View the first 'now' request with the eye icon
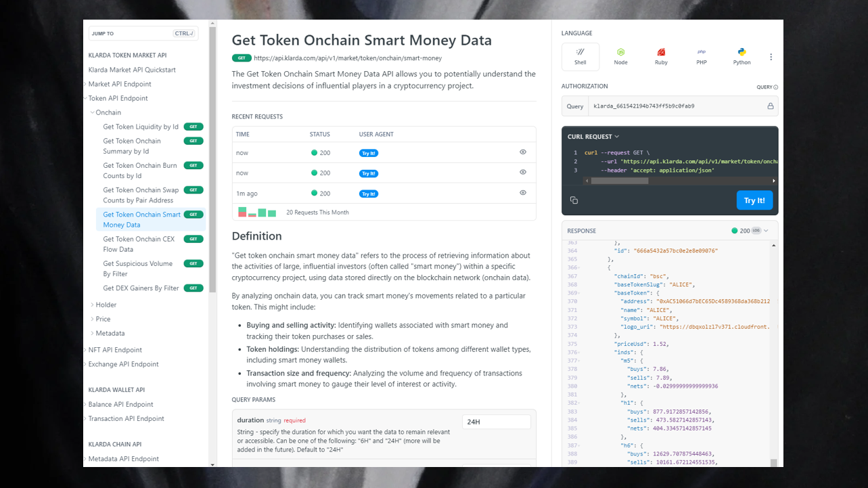 tap(523, 152)
